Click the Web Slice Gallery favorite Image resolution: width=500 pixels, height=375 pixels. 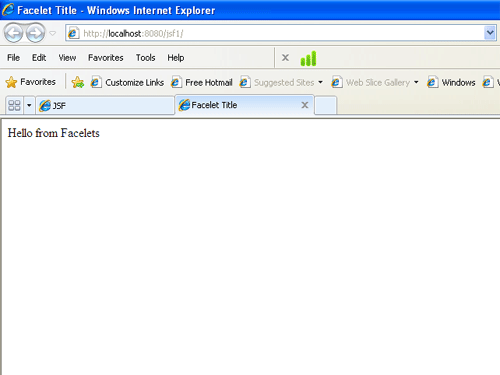[x=378, y=82]
